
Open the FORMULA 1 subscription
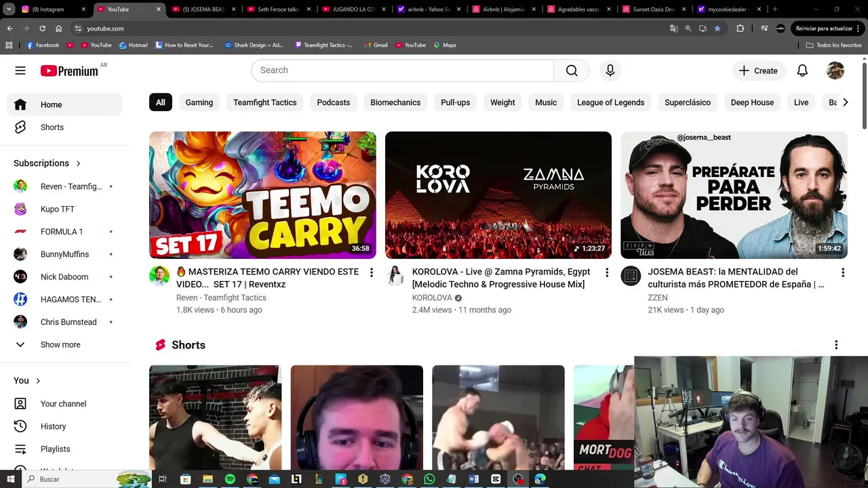[64, 232]
